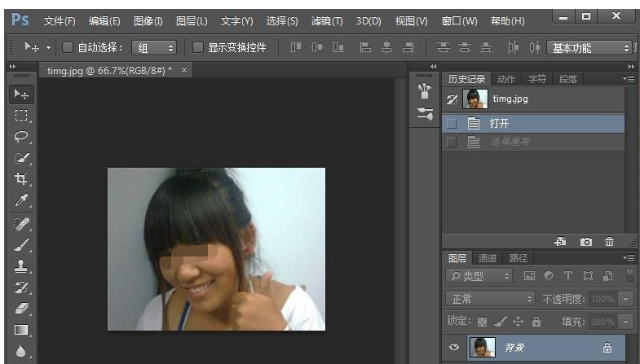Click the Distribute horizontal centers icon

534,47
